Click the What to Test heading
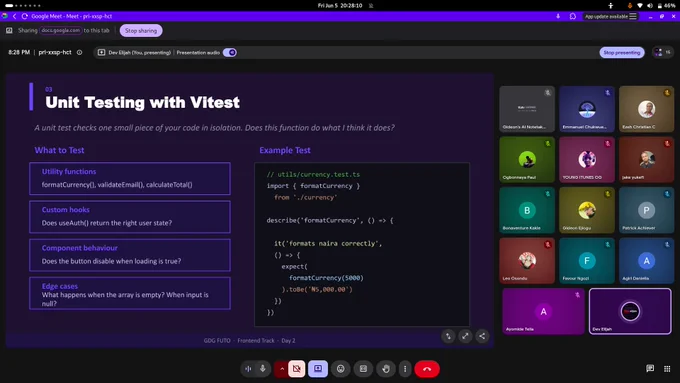The width and height of the screenshot is (680, 383). pyautogui.click(x=59, y=151)
